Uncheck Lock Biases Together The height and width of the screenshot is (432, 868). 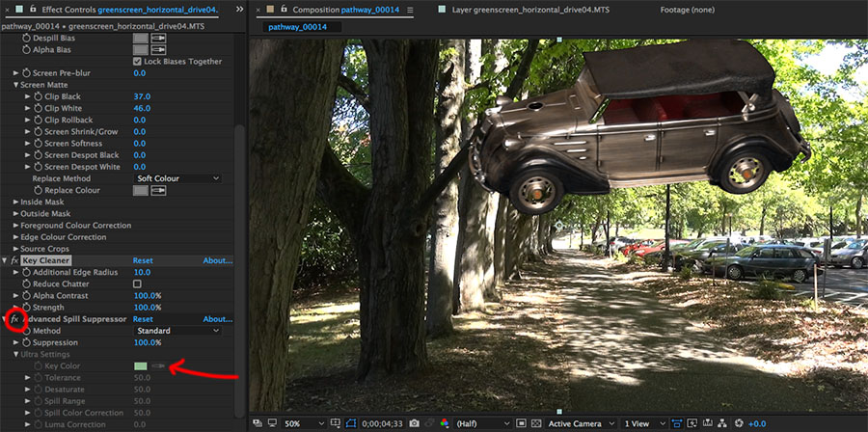click(137, 62)
